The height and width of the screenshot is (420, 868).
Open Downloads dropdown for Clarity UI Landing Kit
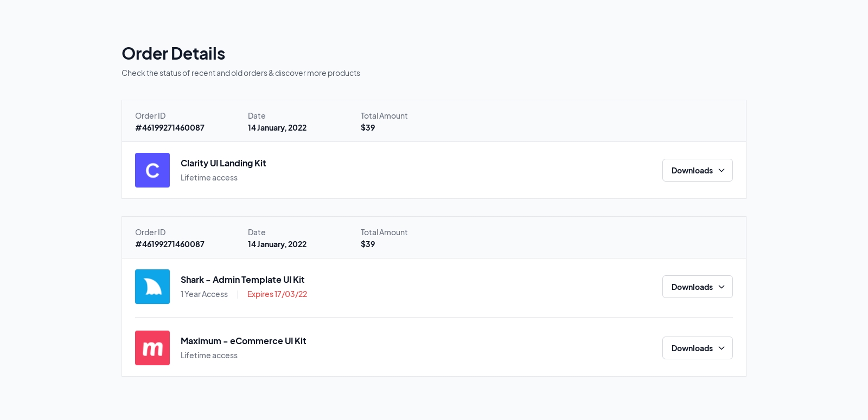click(x=698, y=170)
